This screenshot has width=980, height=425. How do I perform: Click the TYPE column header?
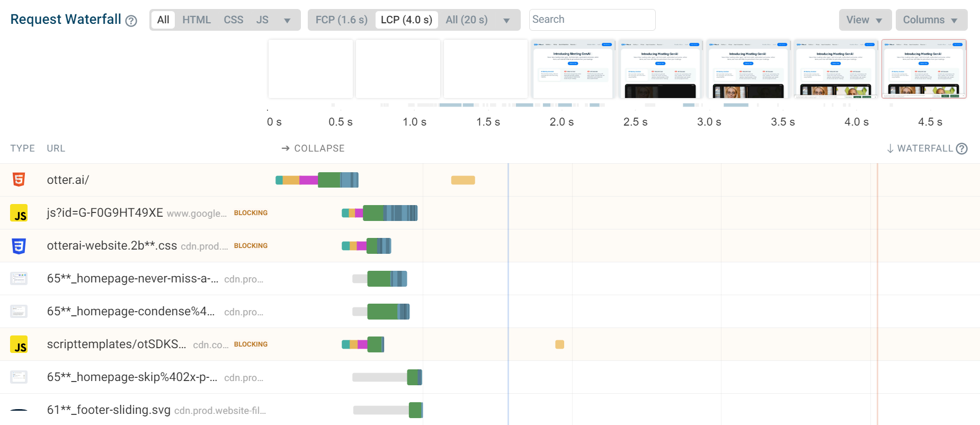(x=23, y=148)
